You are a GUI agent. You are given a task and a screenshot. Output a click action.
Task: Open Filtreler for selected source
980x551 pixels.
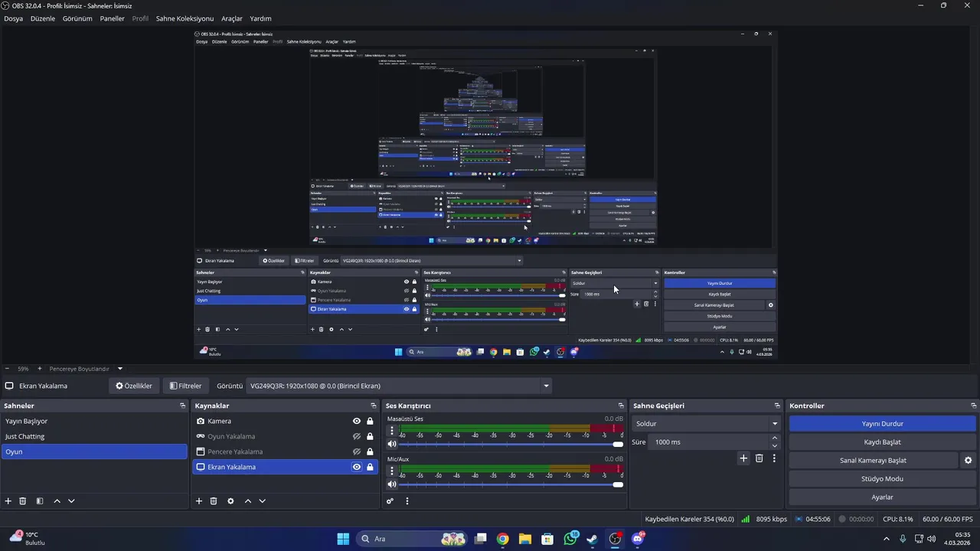tap(186, 386)
